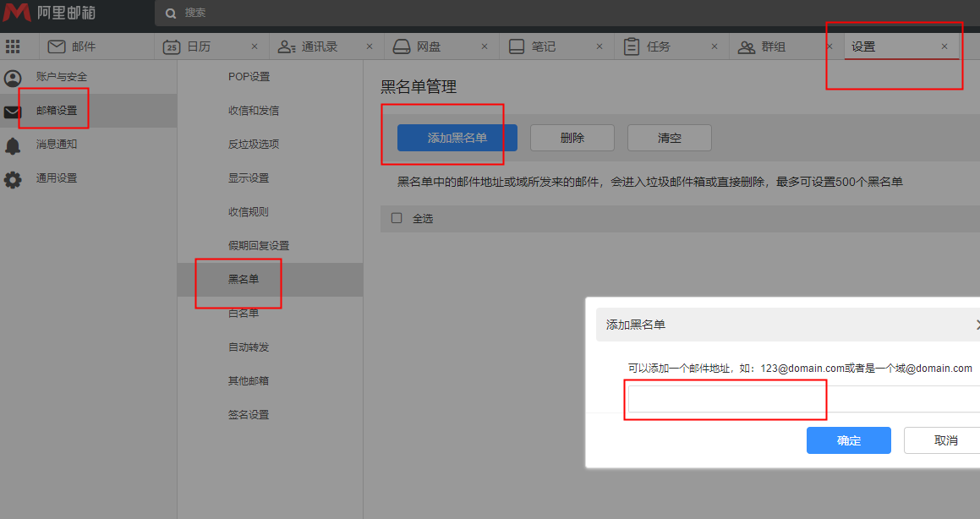
Task: Click the search magnifier icon
Action: pos(172,14)
